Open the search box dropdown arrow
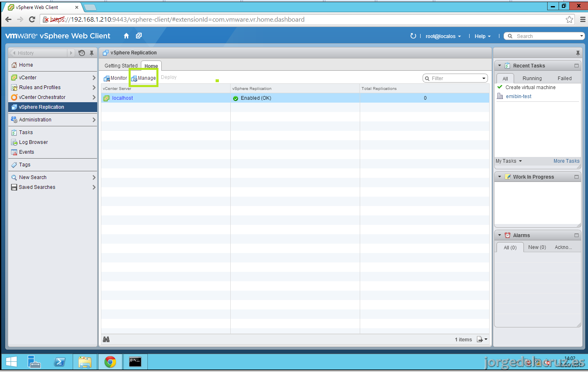Screen dimensions: 588x372 (x=581, y=36)
